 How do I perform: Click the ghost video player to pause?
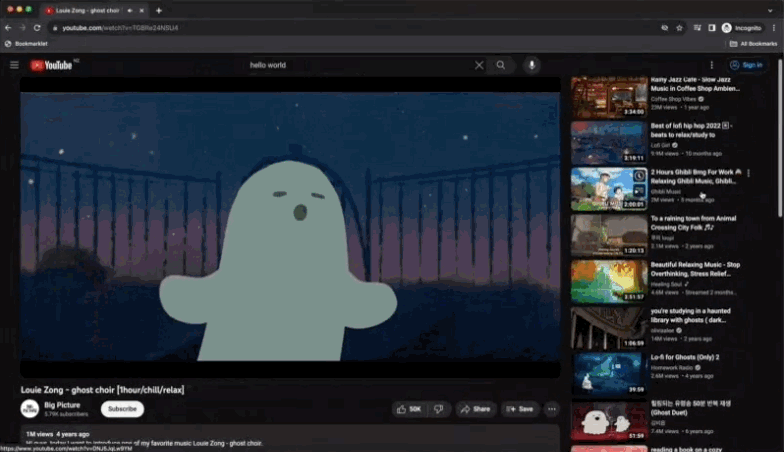pyautogui.click(x=290, y=226)
